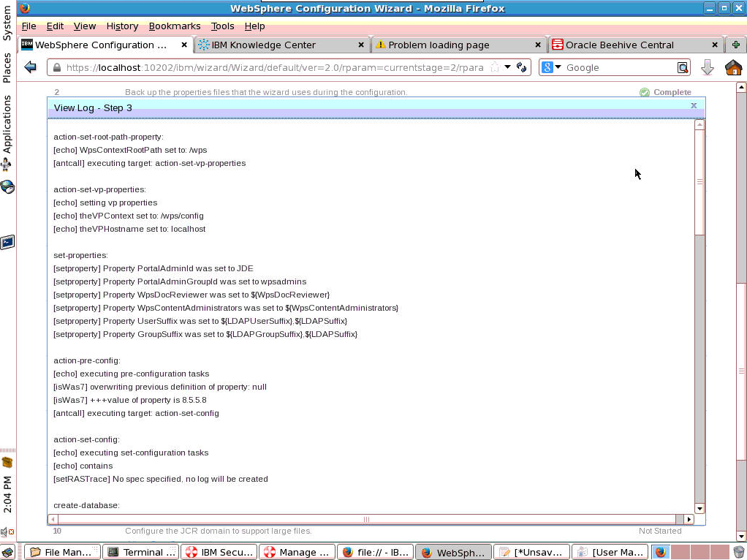747x560 pixels.
Task: Click the 2:04 PM clock
Action: pyautogui.click(x=7, y=494)
